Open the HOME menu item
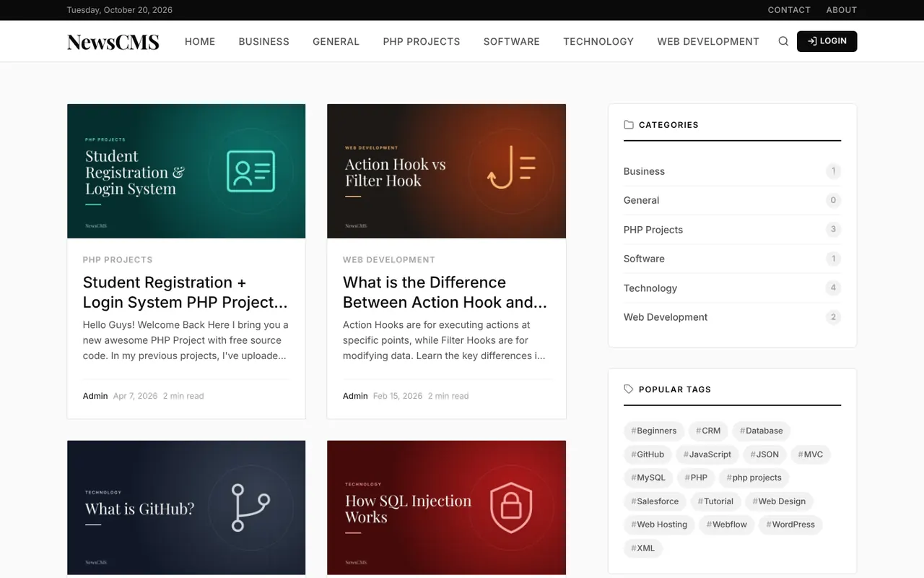Image resolution: width=924 pixels, height=578 pixels. coord(200,42)
